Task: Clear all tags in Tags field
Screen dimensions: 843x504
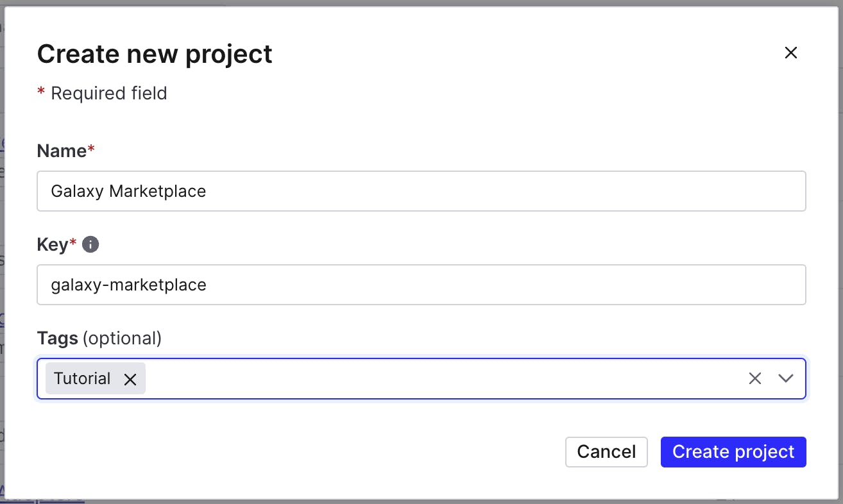Action: pyautogui.click(x=754, y=378)
